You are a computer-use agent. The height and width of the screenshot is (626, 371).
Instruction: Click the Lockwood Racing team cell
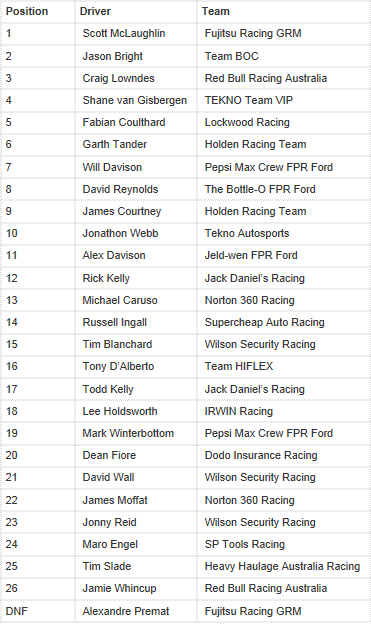click(x=283, y=123)
